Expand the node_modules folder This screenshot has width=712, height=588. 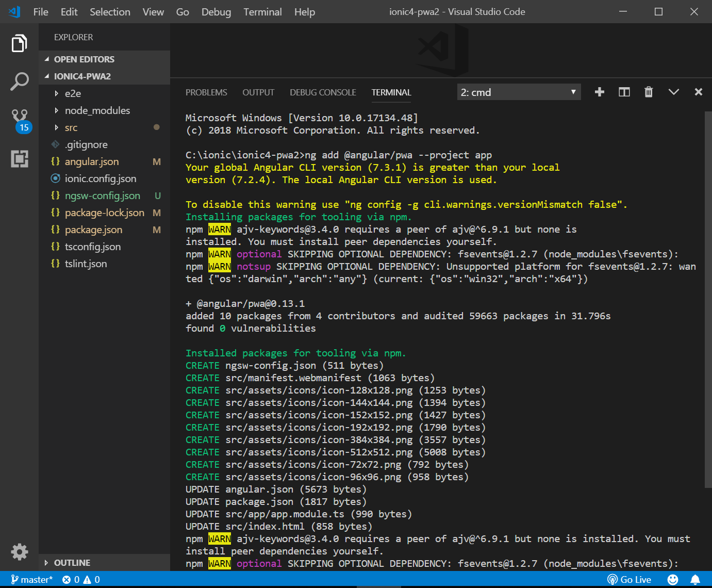click(104, 110)
